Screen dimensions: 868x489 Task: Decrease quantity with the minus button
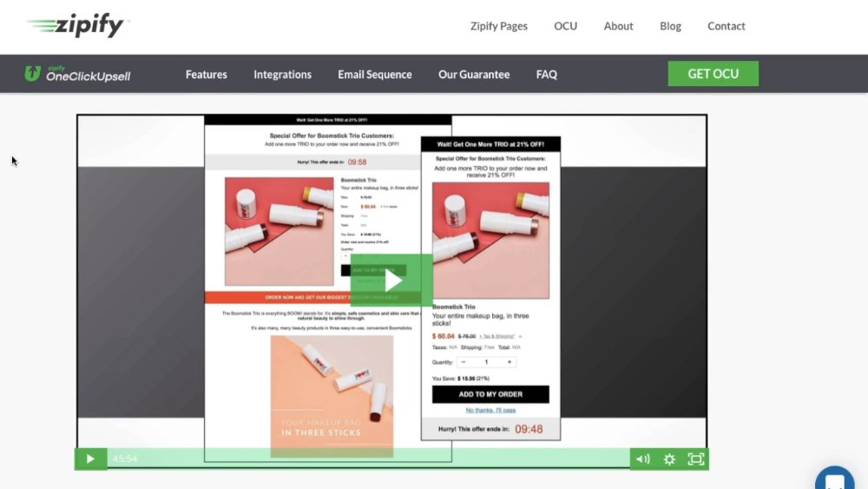464,362
